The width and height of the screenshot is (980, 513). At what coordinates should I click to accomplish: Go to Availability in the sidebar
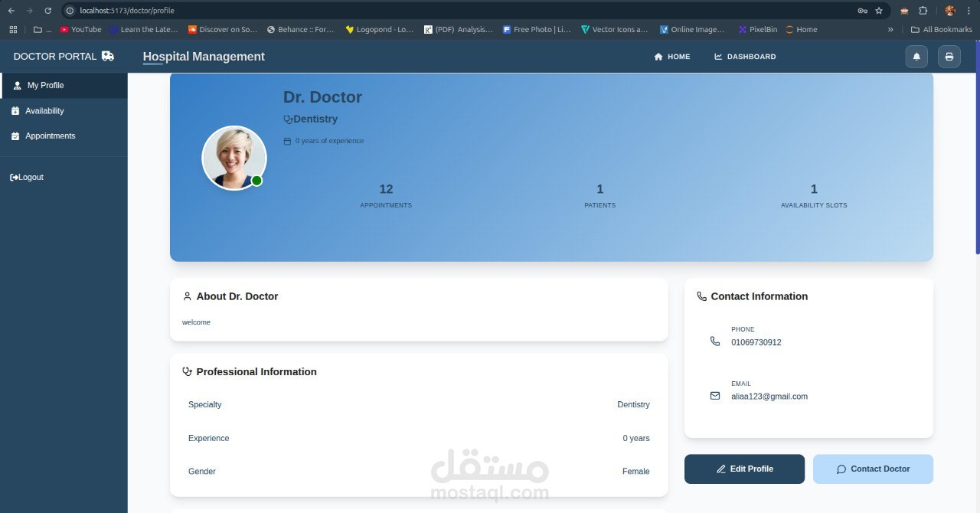[x=64, y=111]
